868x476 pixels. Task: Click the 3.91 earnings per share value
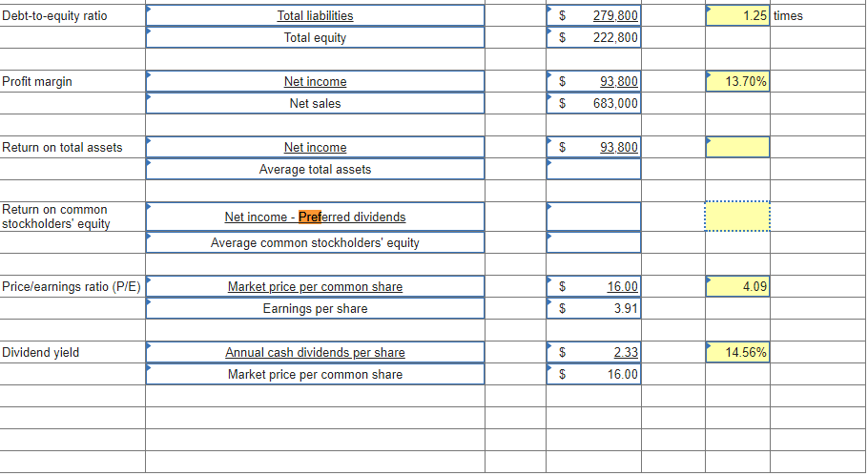tap(593, 308)
